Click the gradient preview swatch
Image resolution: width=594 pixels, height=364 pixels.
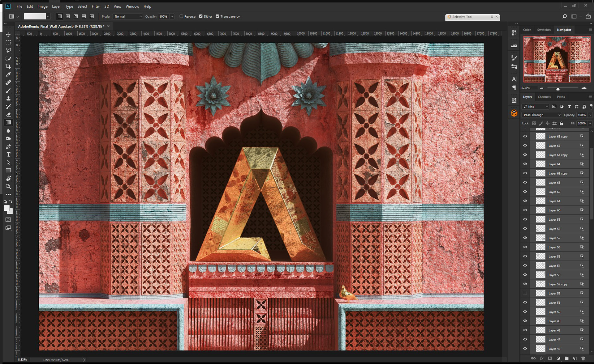click(x=35, y=16)
